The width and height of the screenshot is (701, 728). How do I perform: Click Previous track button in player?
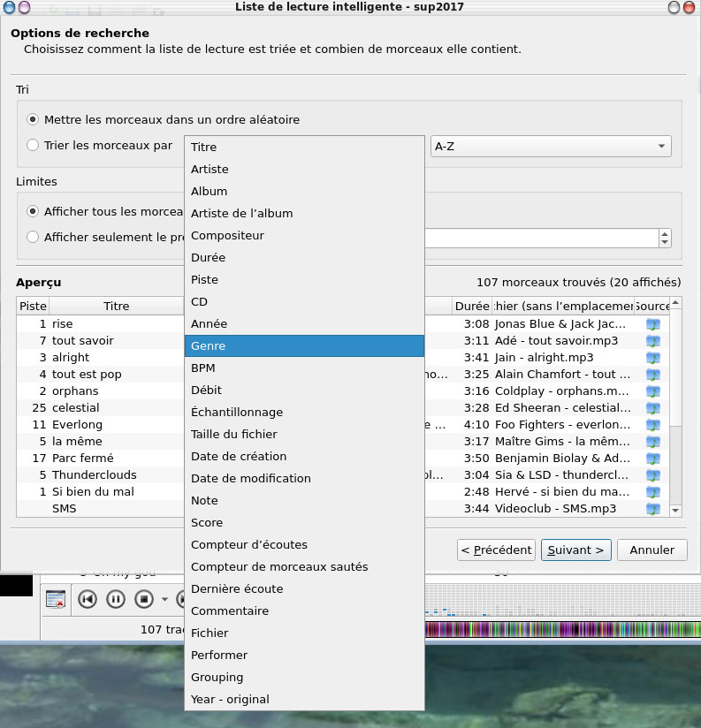click(88, 599)
